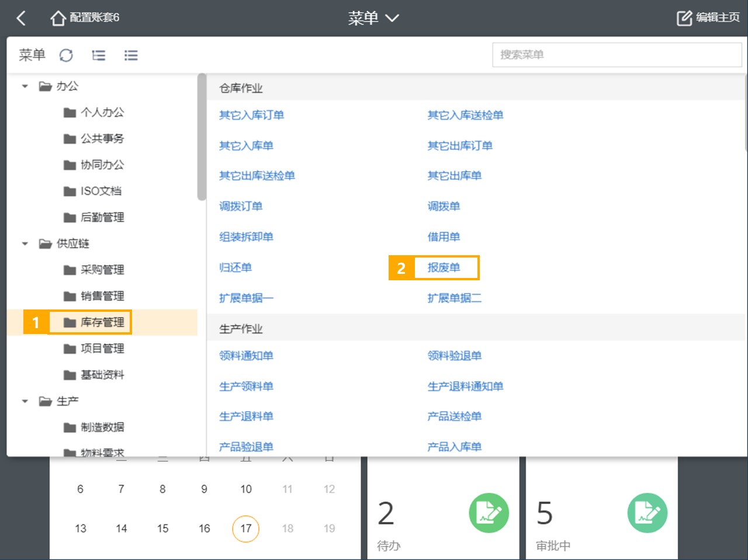The width and height of the screenshot is (748, 560).
Task: Refresh the menu with the circular arrows icon
Action: pos(66,55)
